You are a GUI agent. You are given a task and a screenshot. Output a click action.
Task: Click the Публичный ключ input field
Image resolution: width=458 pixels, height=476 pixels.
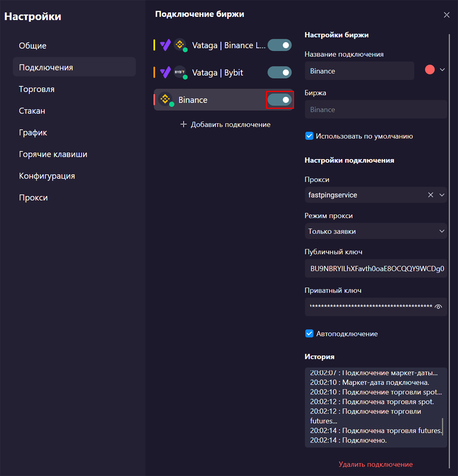click(375, 268)
